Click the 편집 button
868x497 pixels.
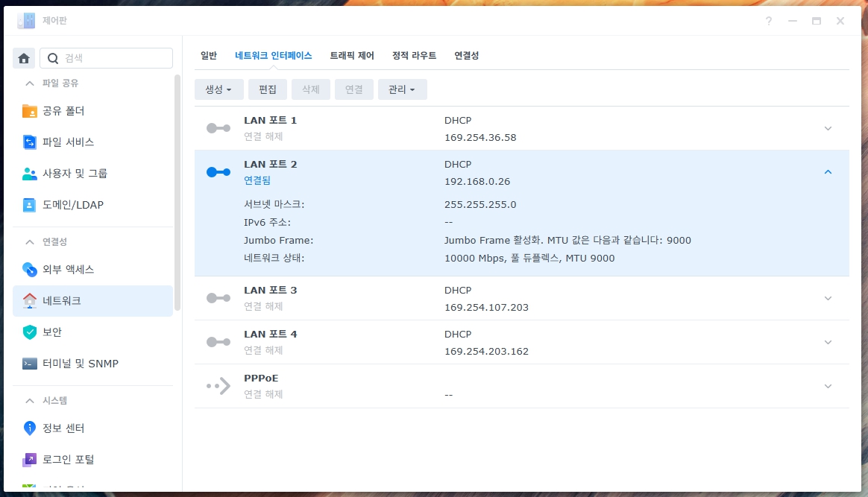[x=268, y=89]
